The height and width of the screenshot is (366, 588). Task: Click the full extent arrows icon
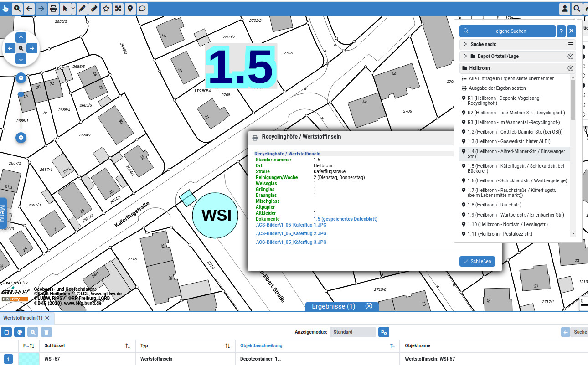click(x=118, y=8)
